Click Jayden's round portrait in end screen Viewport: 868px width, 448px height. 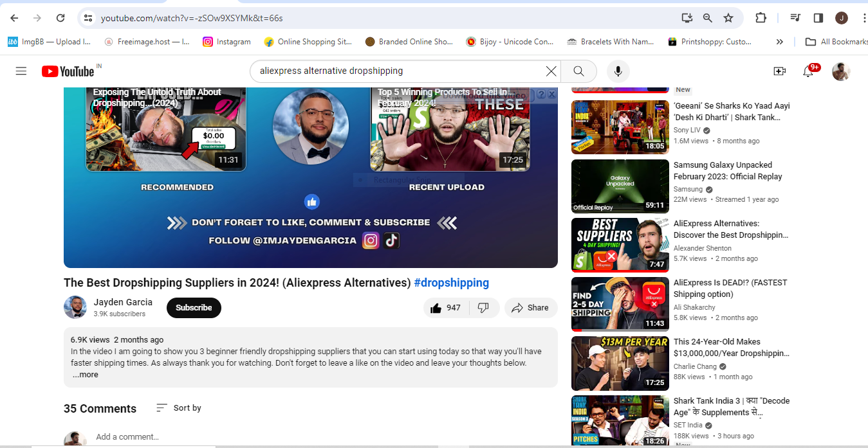(x=311, y=126)
